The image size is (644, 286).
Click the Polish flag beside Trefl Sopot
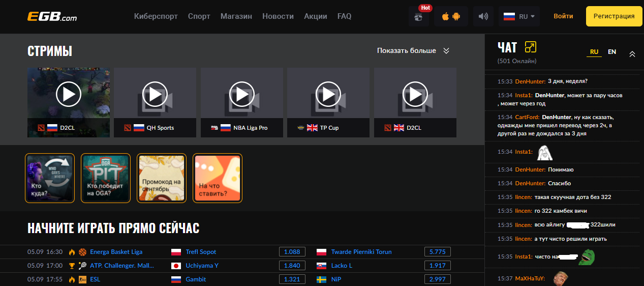(176, 252)
